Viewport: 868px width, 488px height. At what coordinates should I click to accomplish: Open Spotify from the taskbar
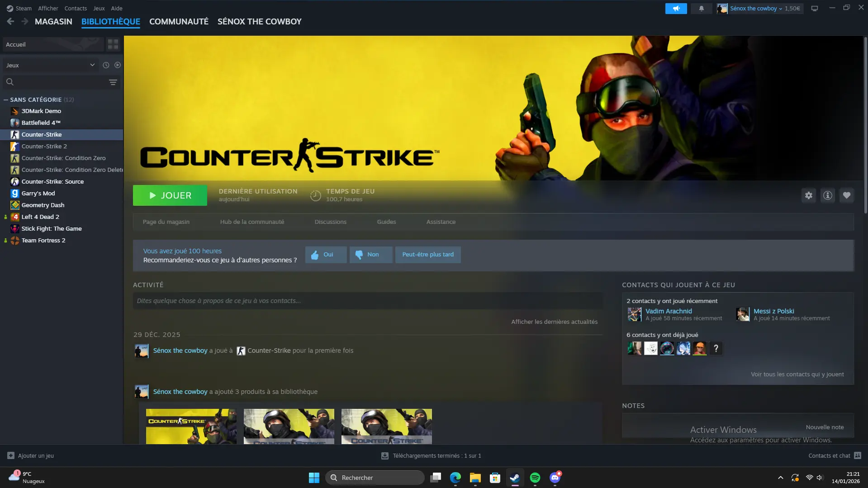coord(535,478)
